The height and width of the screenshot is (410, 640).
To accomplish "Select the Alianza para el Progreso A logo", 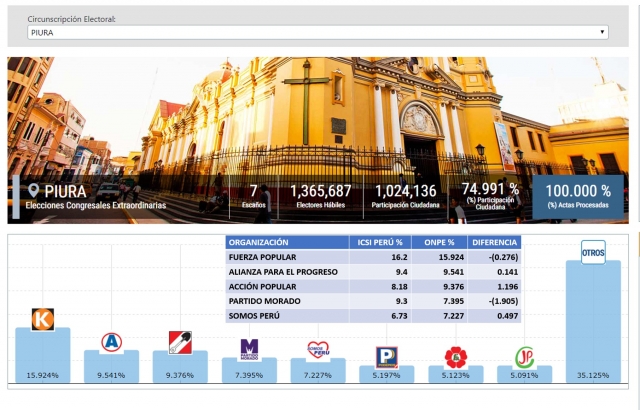I will click(x=111, y=341).
